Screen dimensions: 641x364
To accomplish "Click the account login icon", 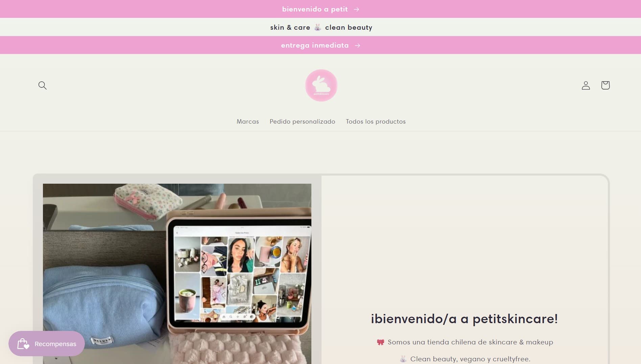I will [586, 85].
